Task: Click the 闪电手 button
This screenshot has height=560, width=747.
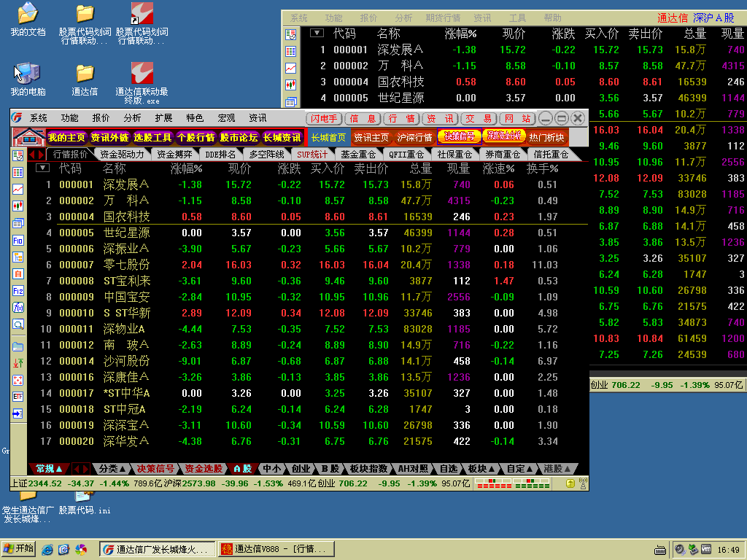Action: coord(324,119)
